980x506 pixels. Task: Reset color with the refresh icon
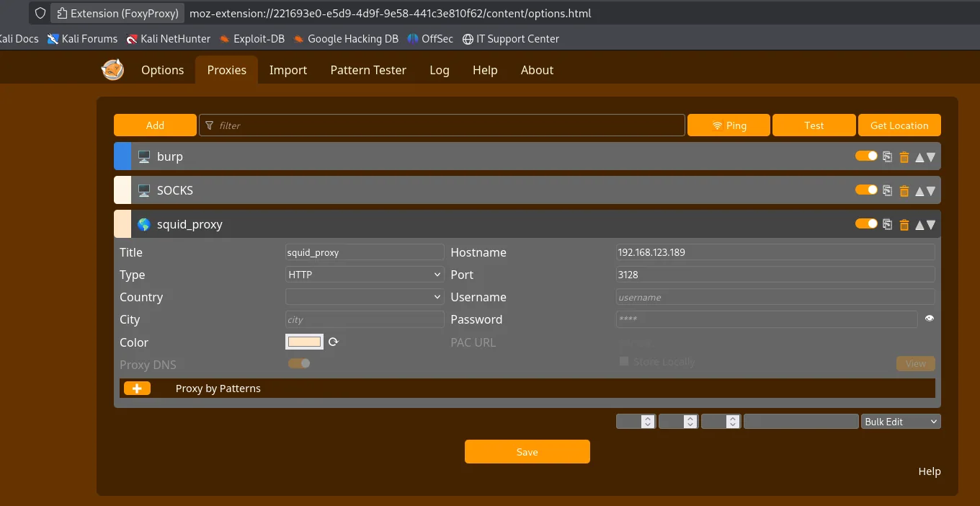pos(333,342)
